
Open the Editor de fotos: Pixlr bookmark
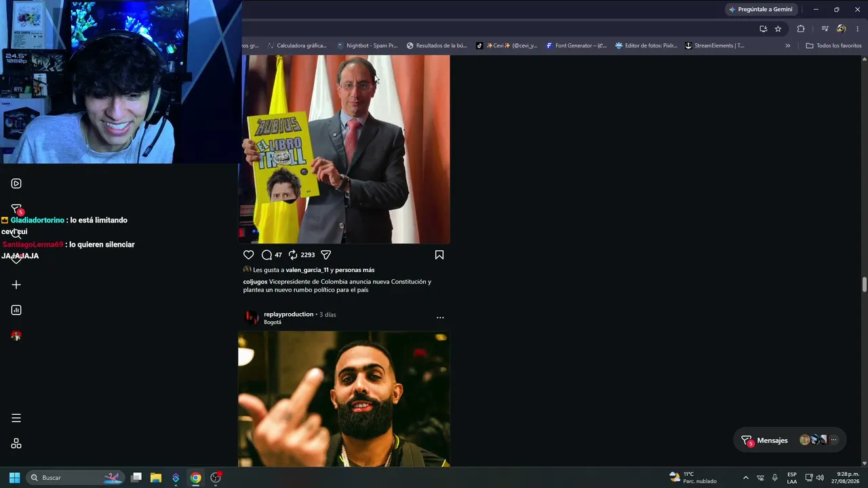click(x=646, y=45)
